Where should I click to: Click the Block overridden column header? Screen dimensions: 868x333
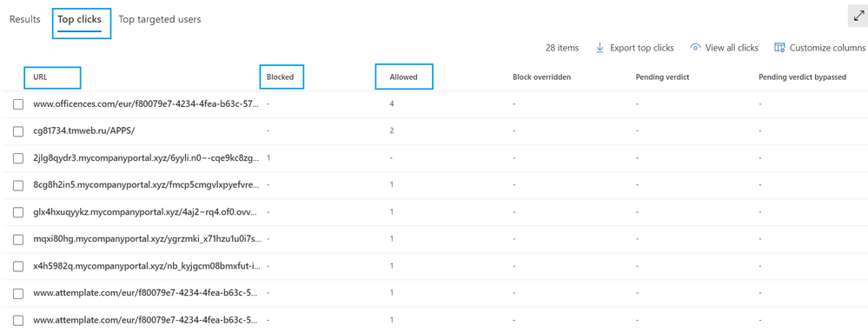pyautogui.click(x=542, y=77)
